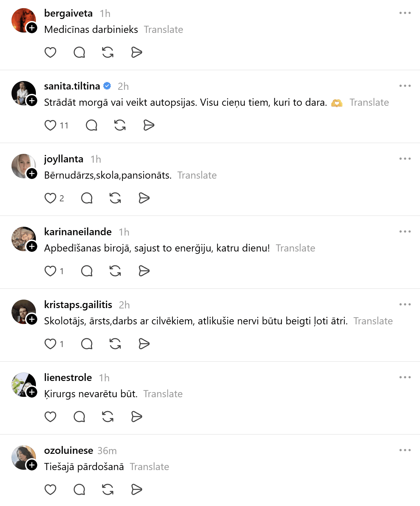Translate karinaneilande's comment
Image resolution: width=420 pixels, height=506 pixels.
pyautogui.click(x=295, y=248)
